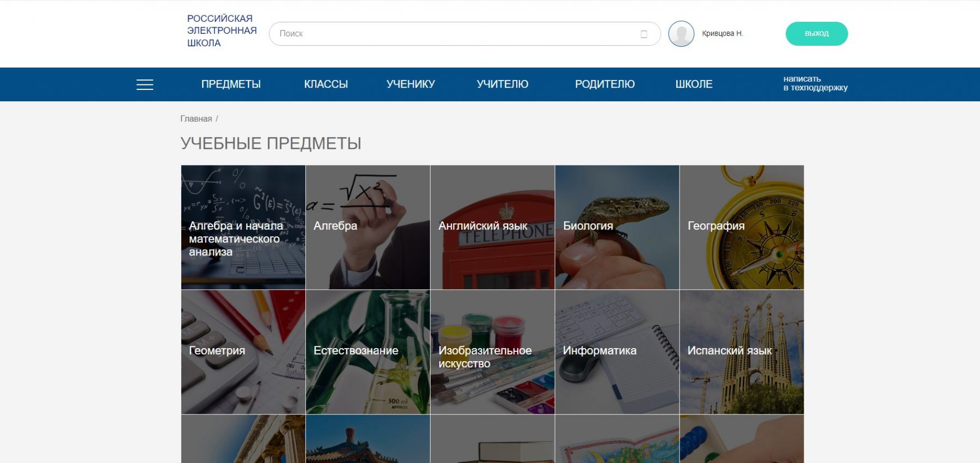Open the Биология subject tile
Screen dimensions: 980x463
point(617,227)
